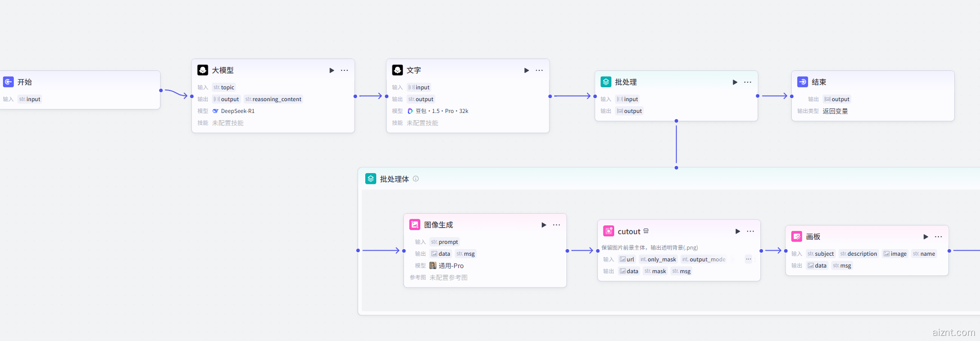The image size is (980, 341).
Task: Click the bottom connector port of 批处理
Action: (676, 121)
